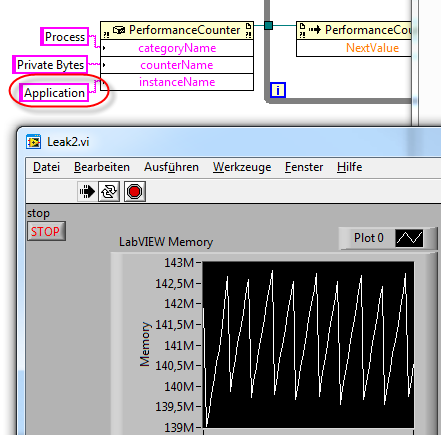Open the Fenster menu
Image resolution: width=441 pixels, height=435 pixels.
(x=304, y=167)
